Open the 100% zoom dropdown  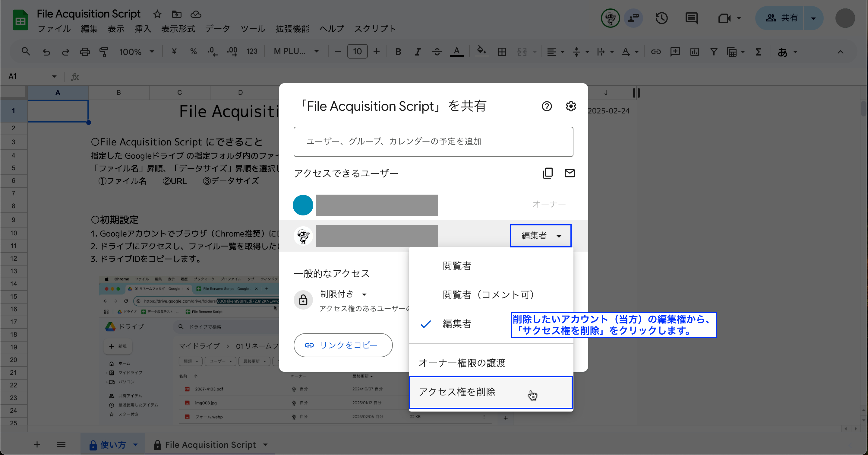[136, 52]
